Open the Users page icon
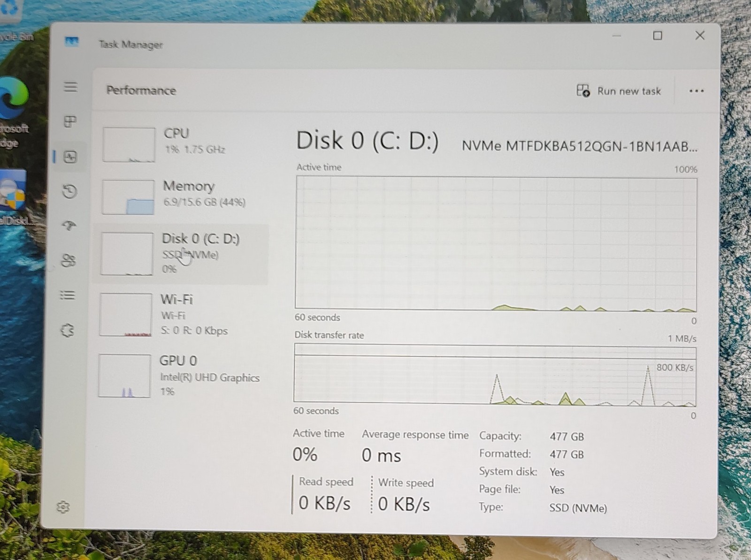This screenshot has width=751, height=560. [x=69, y=260]
